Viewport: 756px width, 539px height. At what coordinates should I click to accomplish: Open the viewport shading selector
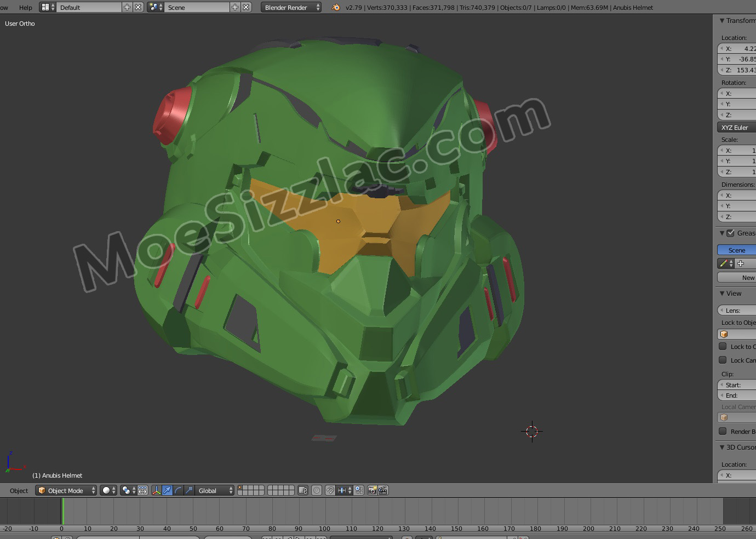[x=108, y=490]
